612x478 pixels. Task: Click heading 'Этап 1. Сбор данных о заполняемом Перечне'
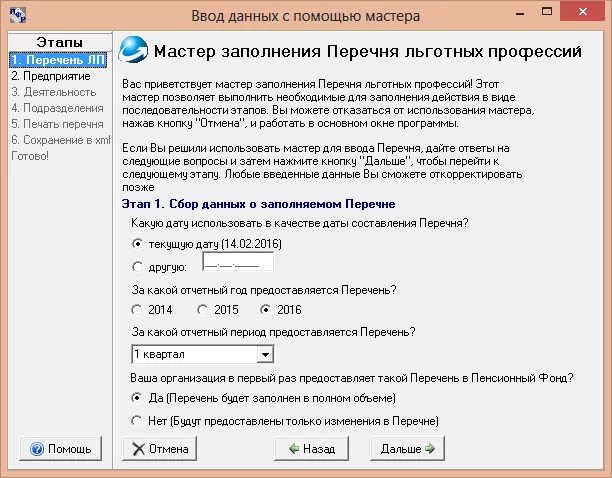258,204
